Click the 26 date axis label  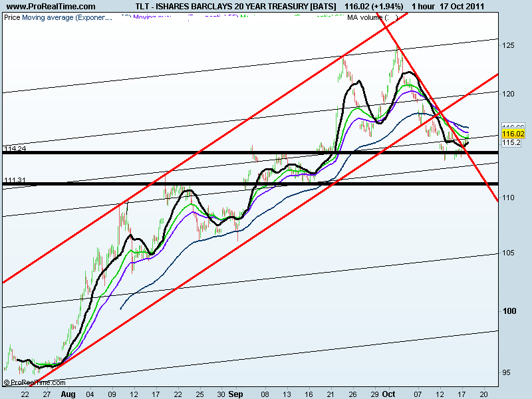353,394
